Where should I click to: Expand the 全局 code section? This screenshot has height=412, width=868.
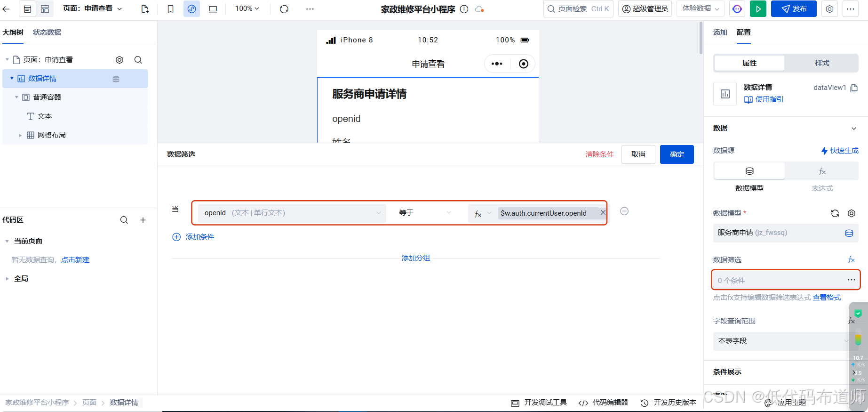coord(7,279)
